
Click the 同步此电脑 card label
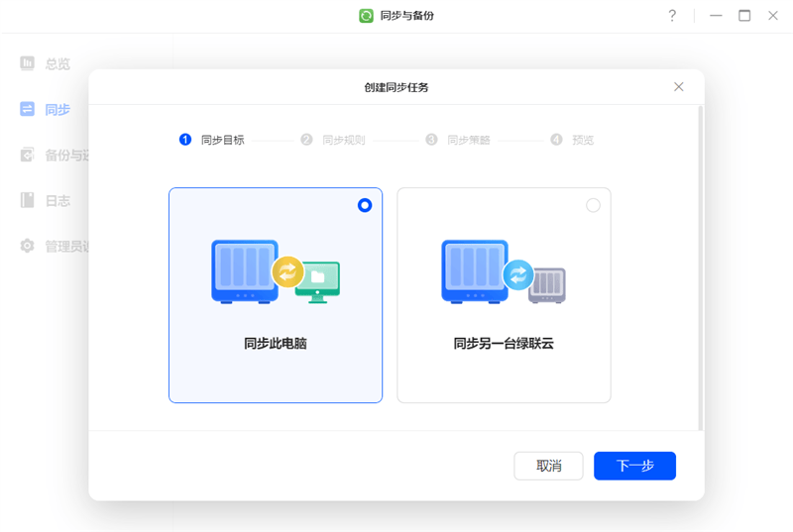276,344
